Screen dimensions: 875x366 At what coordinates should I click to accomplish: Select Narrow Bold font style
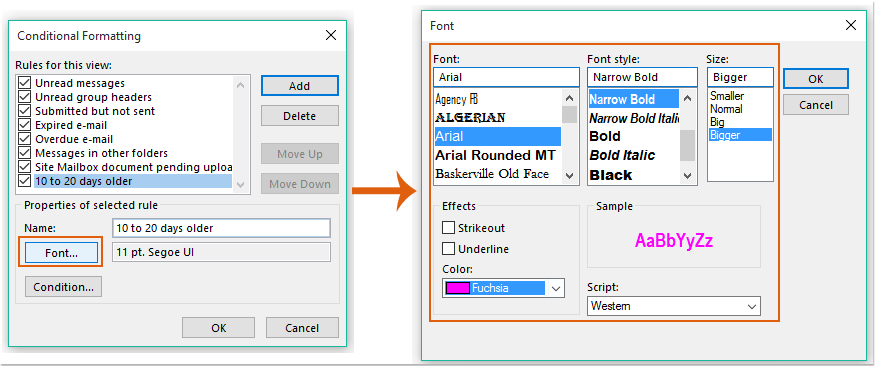(x=634, y=99)
